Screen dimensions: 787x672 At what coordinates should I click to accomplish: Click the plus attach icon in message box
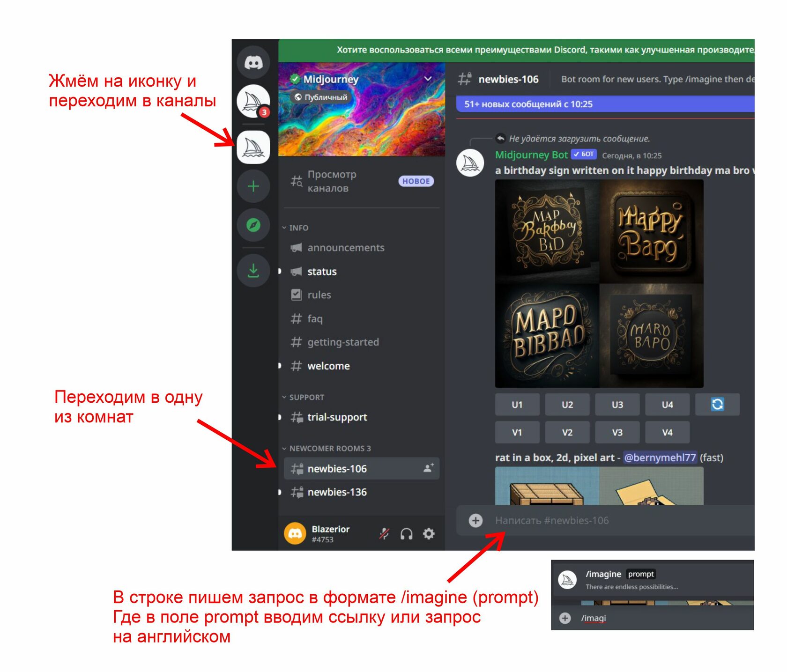[475, 521]
